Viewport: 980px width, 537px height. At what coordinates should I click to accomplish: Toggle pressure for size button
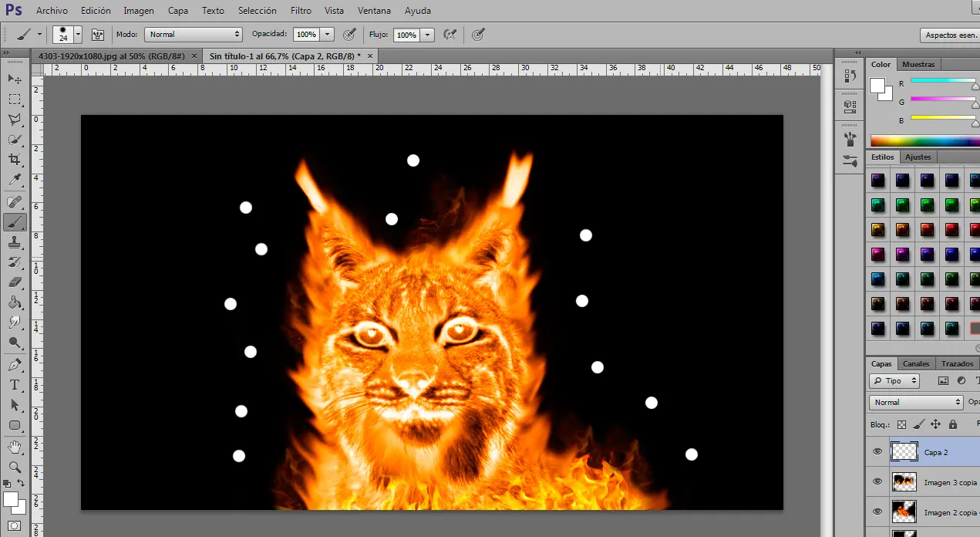pyautogui.click(x=478, y=35)
